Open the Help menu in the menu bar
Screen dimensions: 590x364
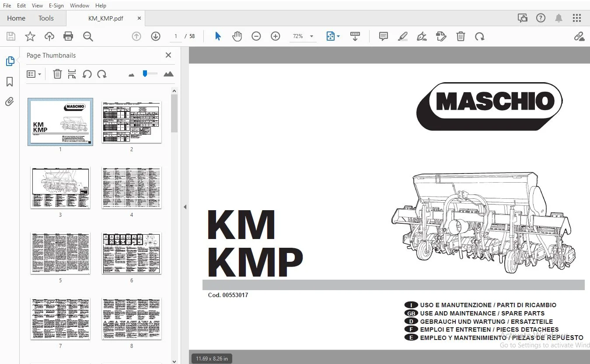[101, 6]
